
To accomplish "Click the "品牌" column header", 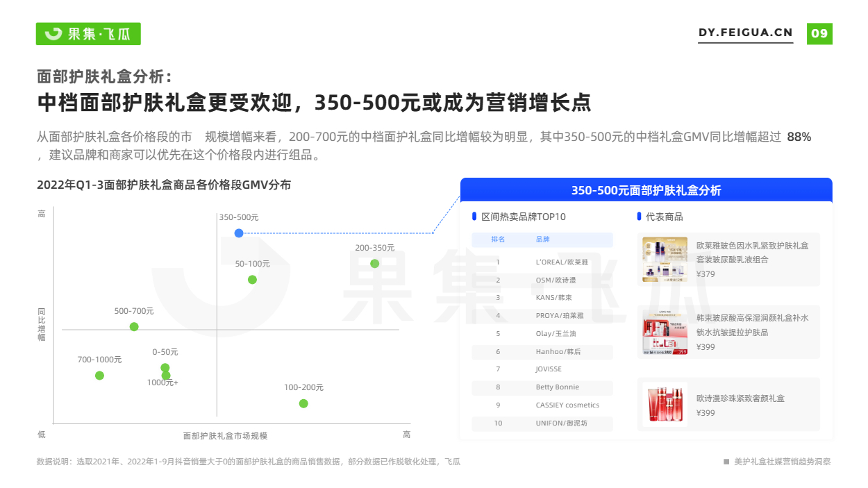I will click(x=542, y=239).
